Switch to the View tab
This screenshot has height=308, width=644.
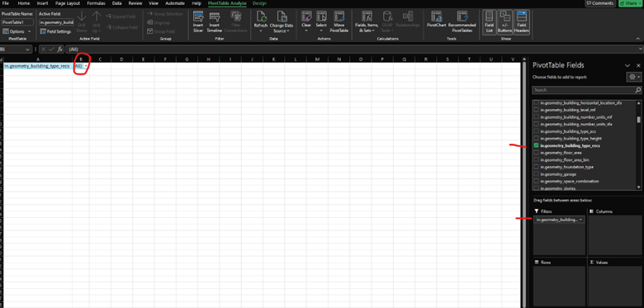click(154, 3)
